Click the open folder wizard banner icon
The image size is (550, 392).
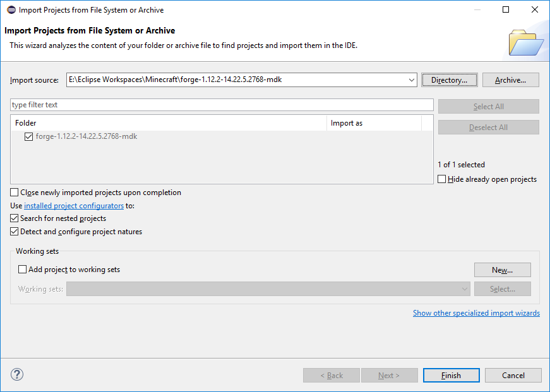(x=526, y=43)
